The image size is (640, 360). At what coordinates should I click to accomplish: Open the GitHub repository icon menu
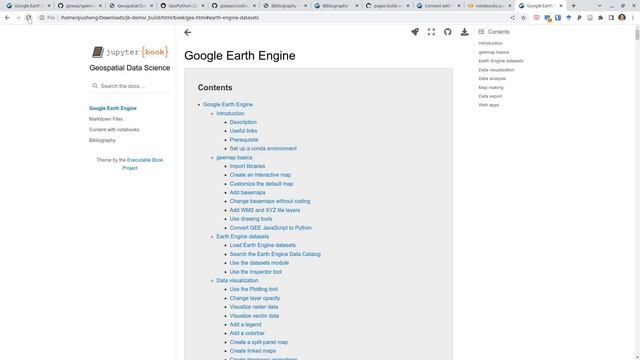pyautogui.click(x=448, y=32)
